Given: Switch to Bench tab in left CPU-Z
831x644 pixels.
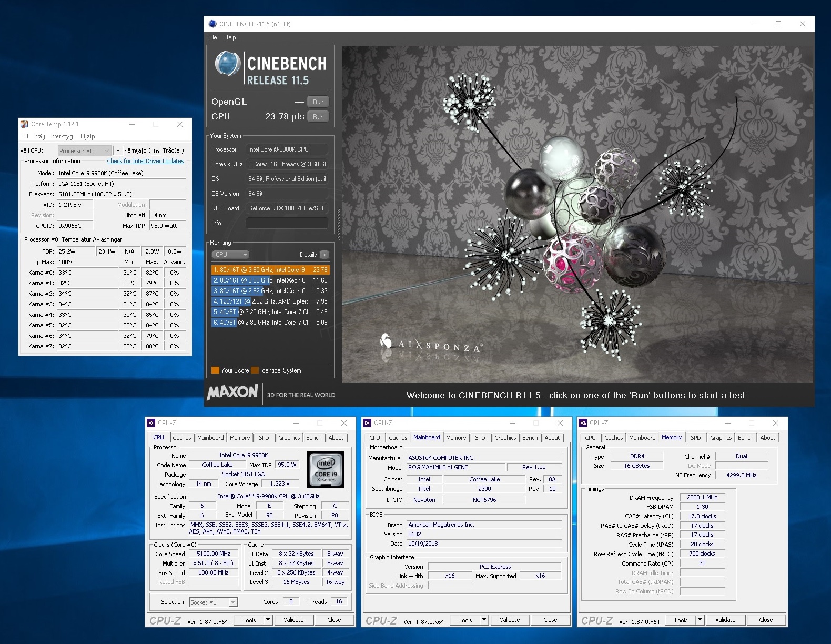Looking at the screenshot, I should pos(314,438).
